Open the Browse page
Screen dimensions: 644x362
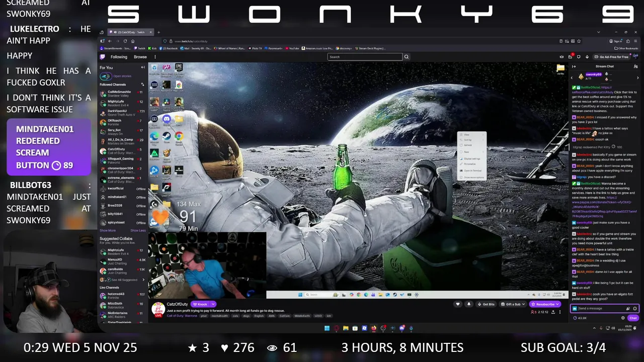pos(140,57)
